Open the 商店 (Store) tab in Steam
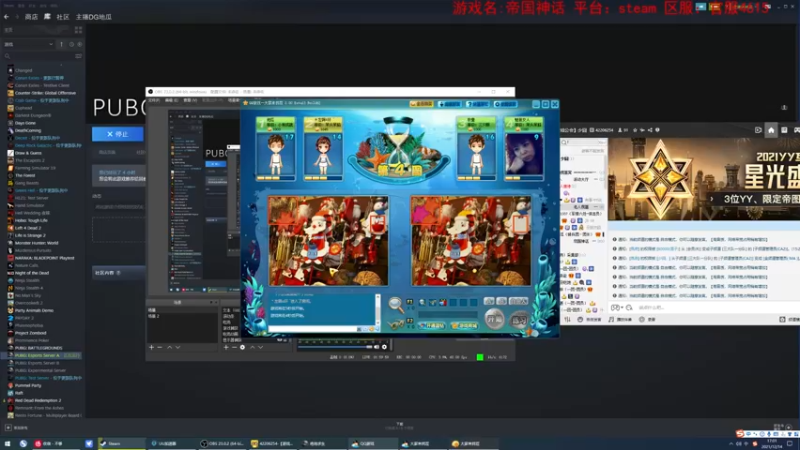This screenshot has height=450, width=800. click(31, 17)
